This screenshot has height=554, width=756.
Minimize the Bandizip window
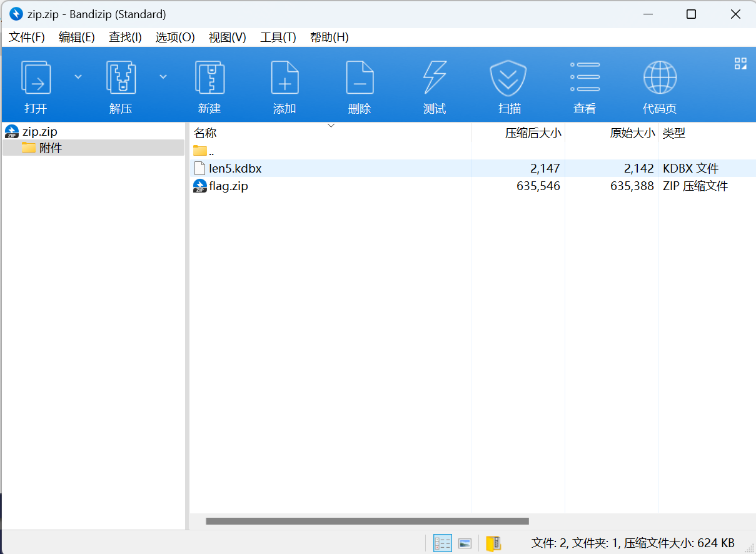(x=648, y=14)
